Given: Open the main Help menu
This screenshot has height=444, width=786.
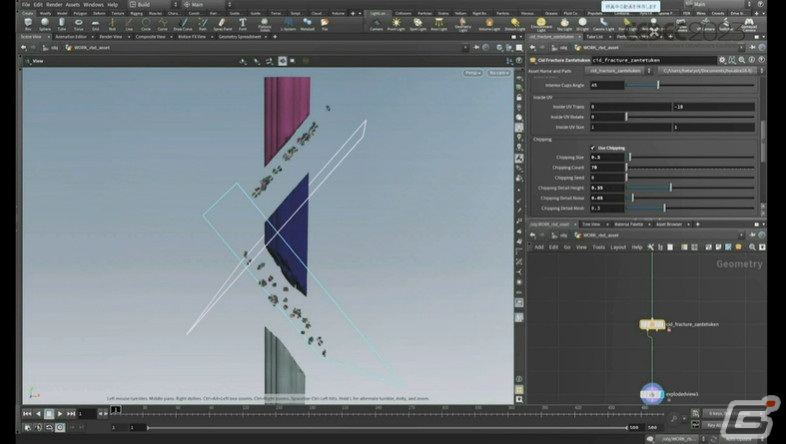Looking at the screenshot, I should pos(113,5).
